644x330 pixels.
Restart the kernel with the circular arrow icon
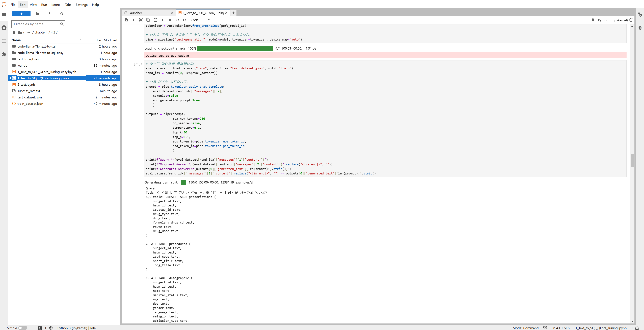coord(177,20)
